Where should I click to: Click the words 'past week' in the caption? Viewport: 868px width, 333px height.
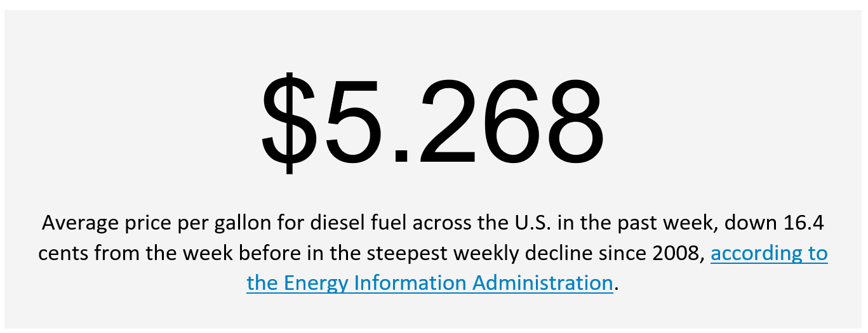669,223
